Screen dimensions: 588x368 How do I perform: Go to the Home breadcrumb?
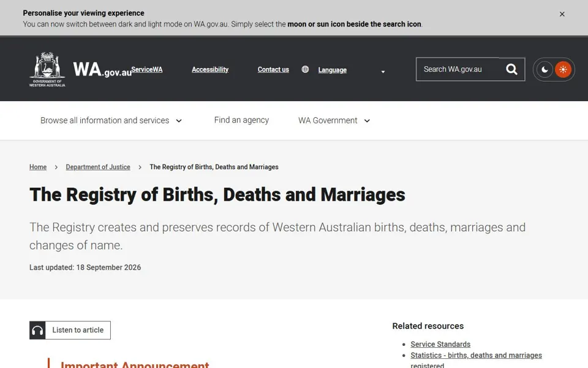pos(38,167)
